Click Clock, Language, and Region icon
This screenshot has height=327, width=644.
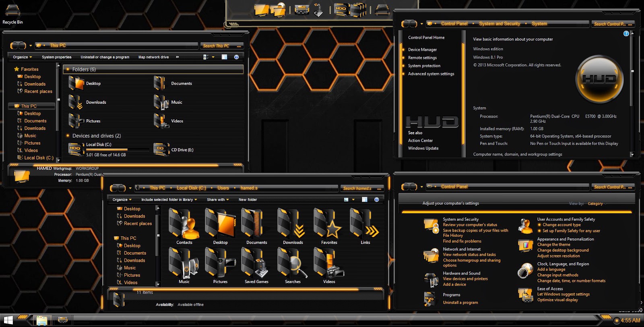click(525, 271)
